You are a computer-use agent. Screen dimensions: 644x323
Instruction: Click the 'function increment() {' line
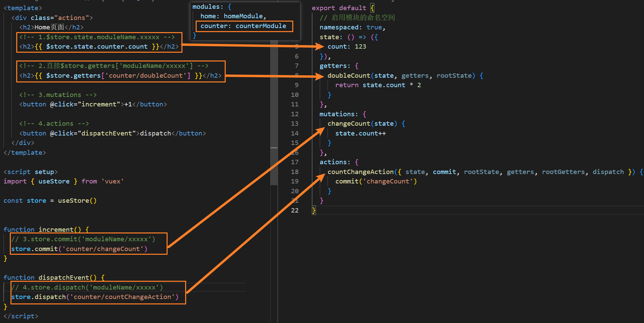pyautogui.click(x=46, y=230)
